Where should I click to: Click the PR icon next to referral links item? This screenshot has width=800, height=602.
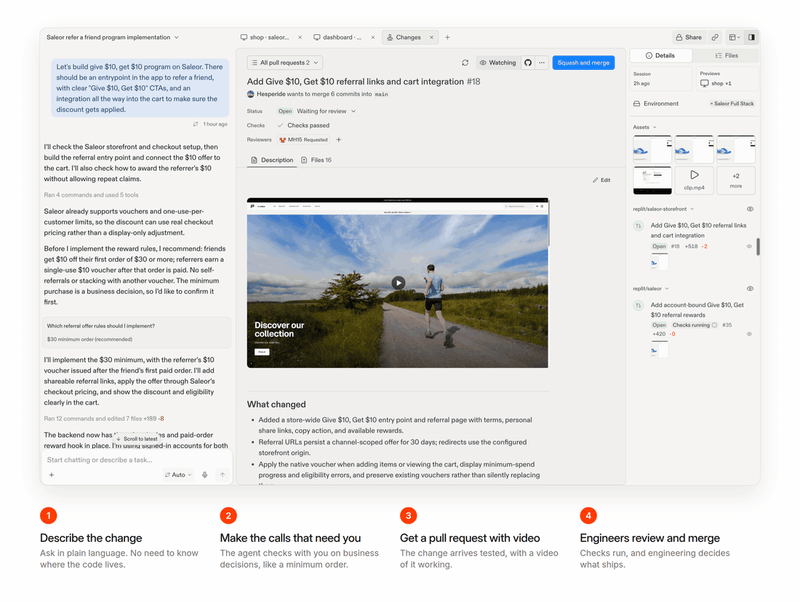click(638, 225)
